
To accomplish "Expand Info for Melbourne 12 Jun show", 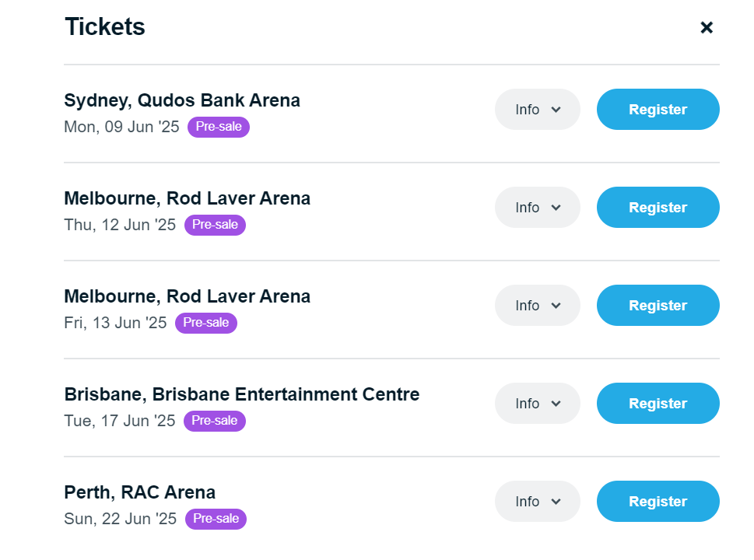I will (x=538, y=208).
